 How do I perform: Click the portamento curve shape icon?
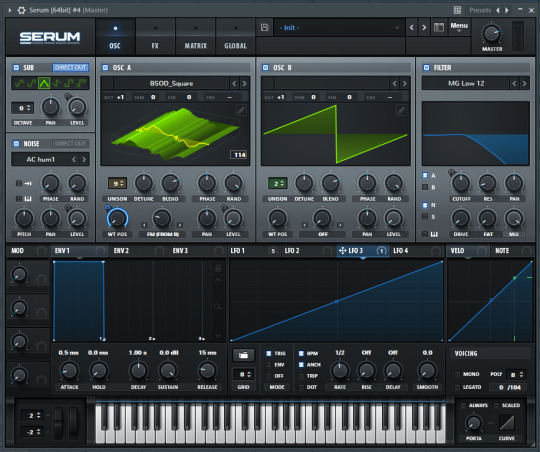(507, 422)
